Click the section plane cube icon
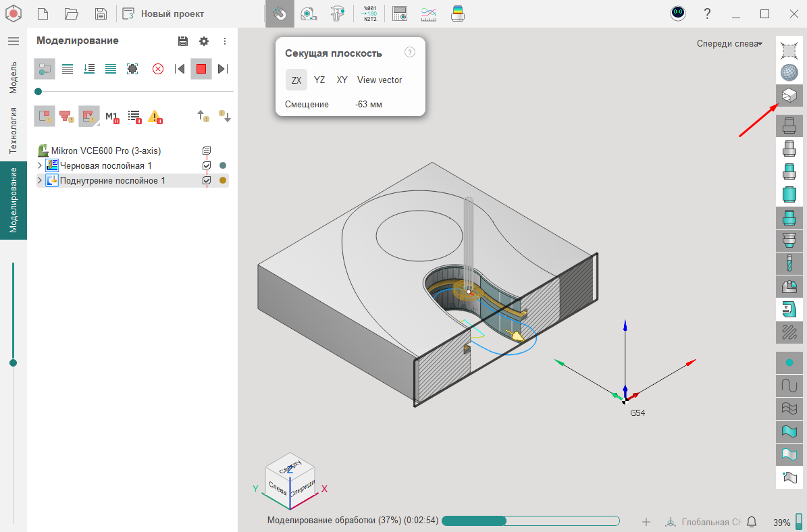 [789, 96]
